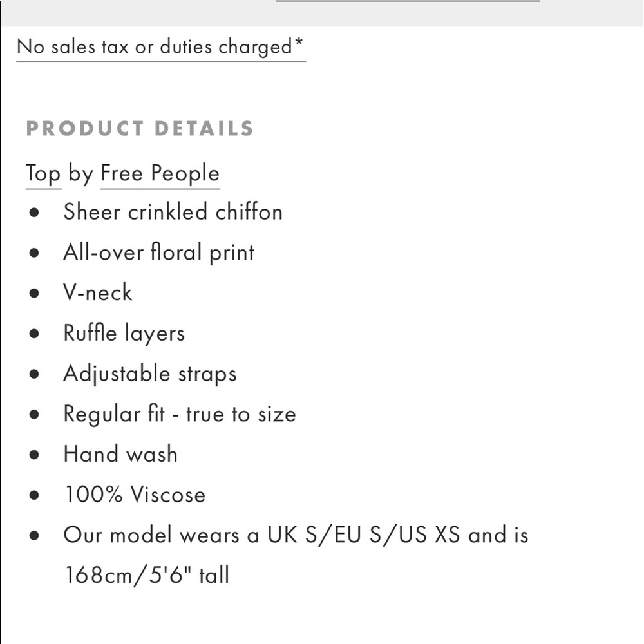Click the word "by" before Free People
Screen dimensions: 644x644
point(80,174)
